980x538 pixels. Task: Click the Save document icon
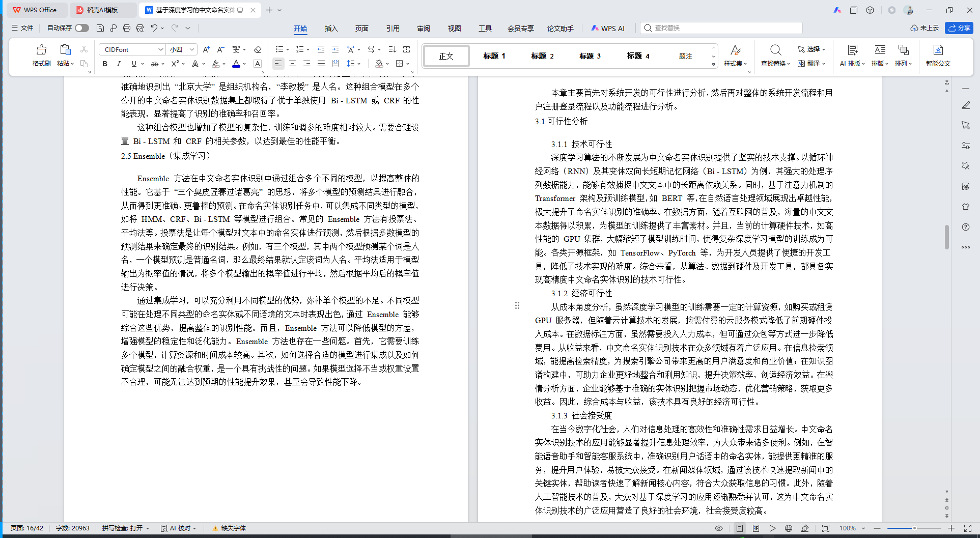[x=100, y=28]
